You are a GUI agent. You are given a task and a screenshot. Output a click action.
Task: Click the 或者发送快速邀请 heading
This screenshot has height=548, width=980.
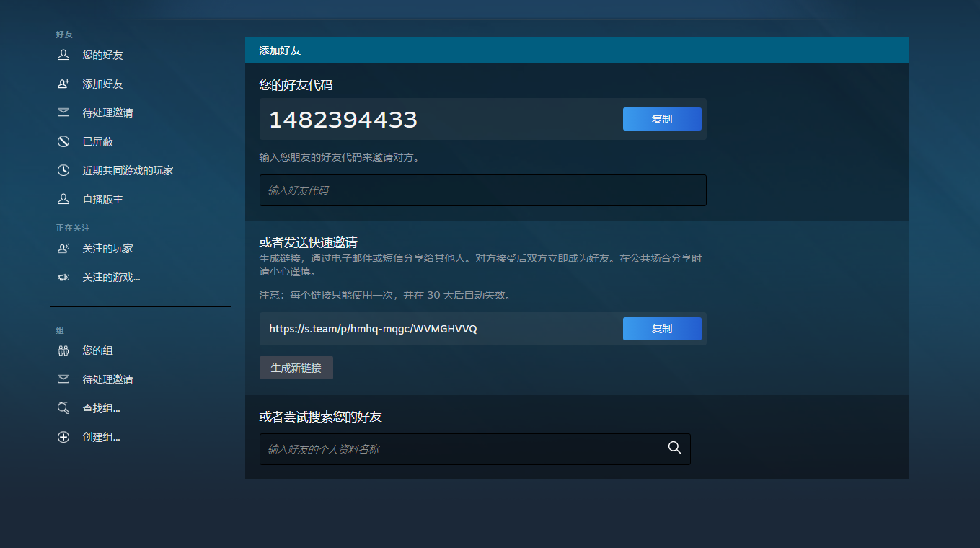[309, 242]
